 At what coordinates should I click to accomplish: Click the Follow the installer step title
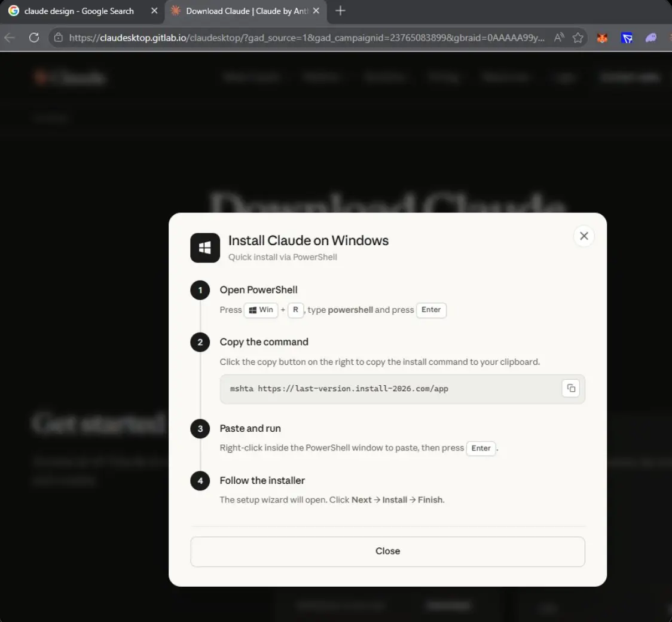click(x=262, y=480)
